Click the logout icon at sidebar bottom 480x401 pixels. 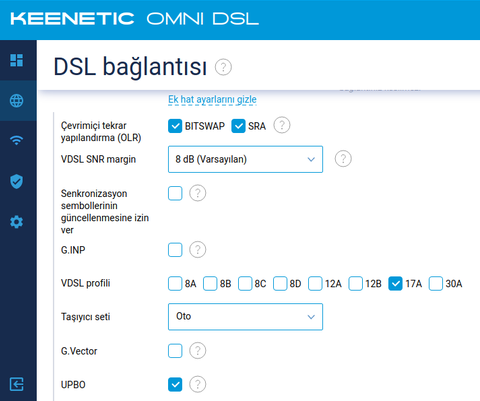click(16, 384)
